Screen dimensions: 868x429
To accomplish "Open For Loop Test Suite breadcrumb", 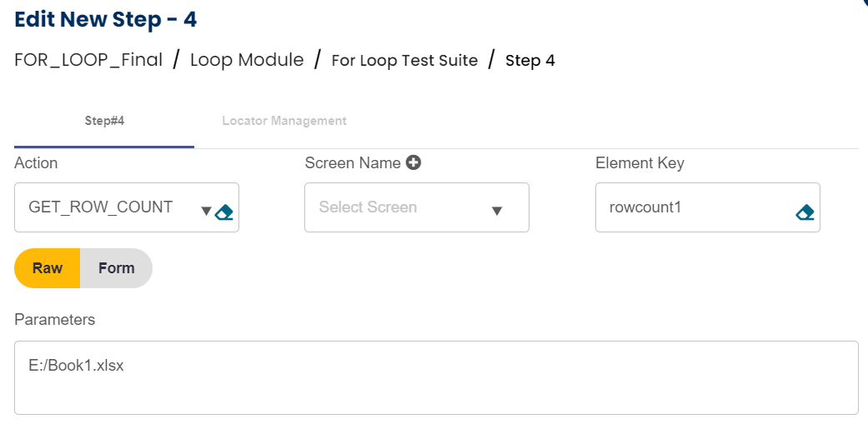I will [404, 60].
